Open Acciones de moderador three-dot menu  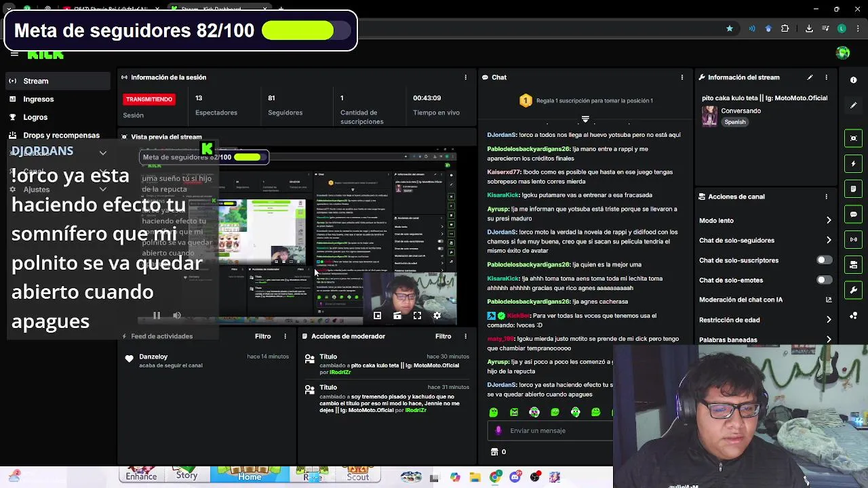point(465,336)
